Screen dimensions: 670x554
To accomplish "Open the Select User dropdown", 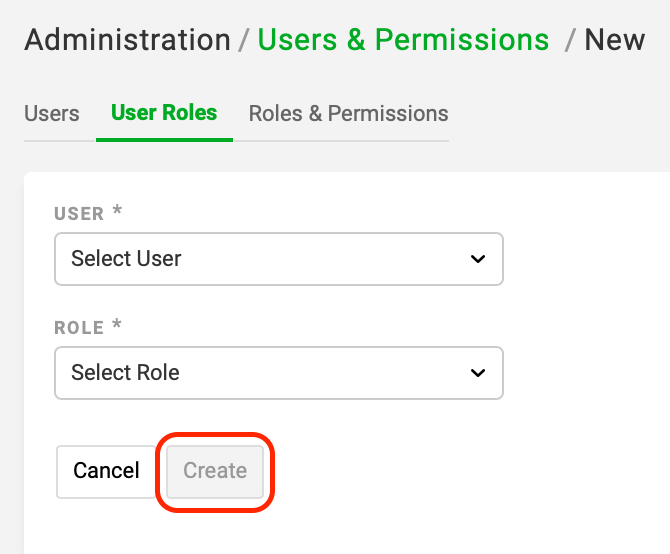I will [279, 259].
